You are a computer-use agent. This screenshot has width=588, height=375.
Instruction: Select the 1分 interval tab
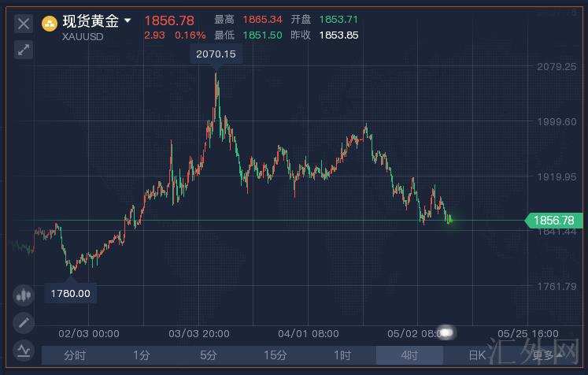142,355
